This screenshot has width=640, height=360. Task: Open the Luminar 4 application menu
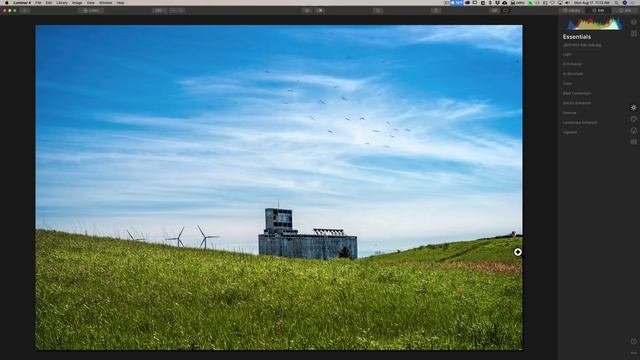tap(22, 2)
